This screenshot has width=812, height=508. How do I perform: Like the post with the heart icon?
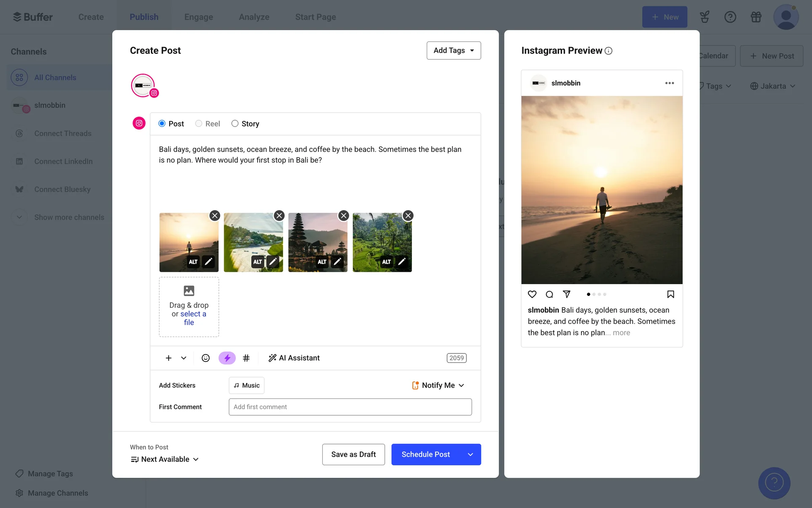(532, 294)
